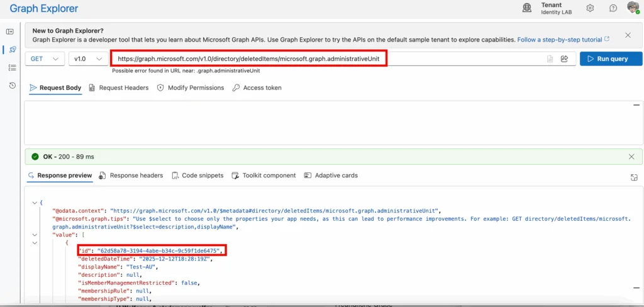
Task: Open the resources list icon in sidebar
Action: click(x=12, y=67)
